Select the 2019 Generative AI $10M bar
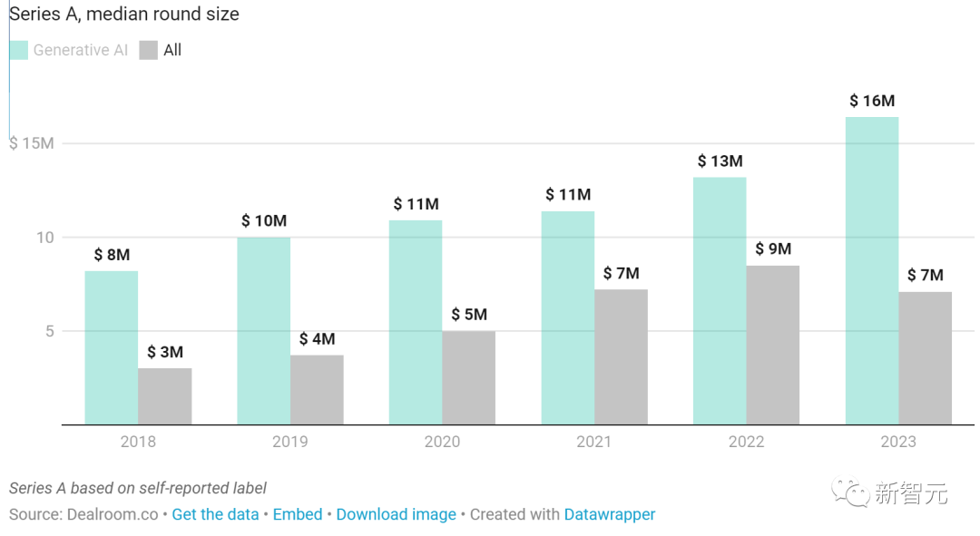This screenshot has width=980, height=536. (x=264, y=331)
